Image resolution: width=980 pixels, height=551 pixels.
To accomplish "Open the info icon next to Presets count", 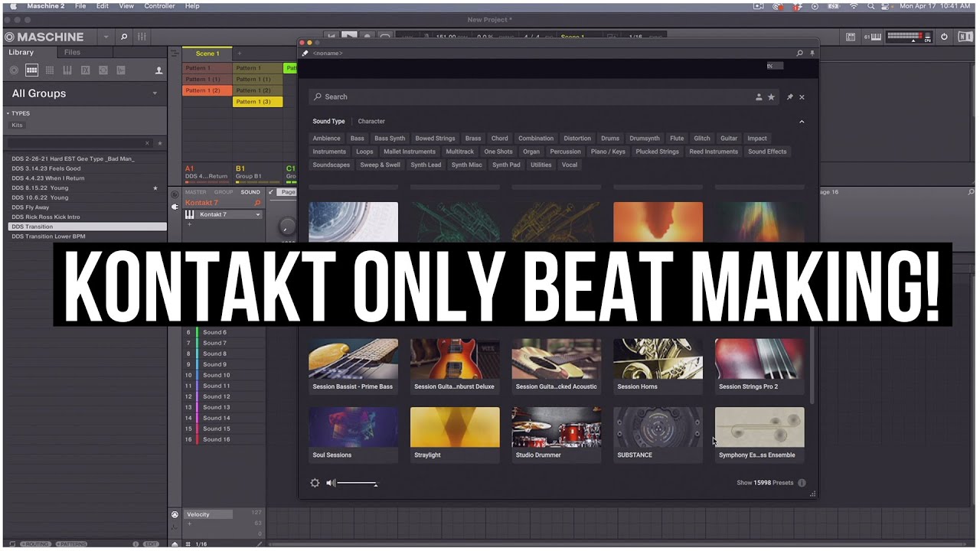I will 802,483.
